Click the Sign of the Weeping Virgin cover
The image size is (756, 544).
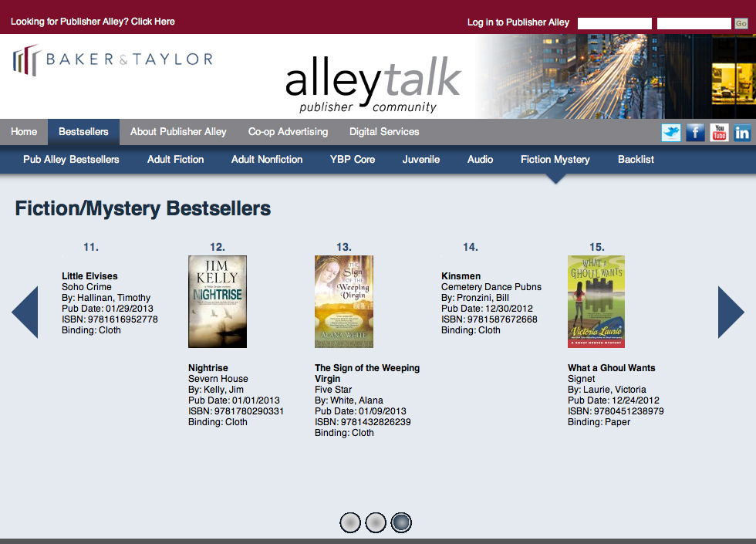click(344, 302)
